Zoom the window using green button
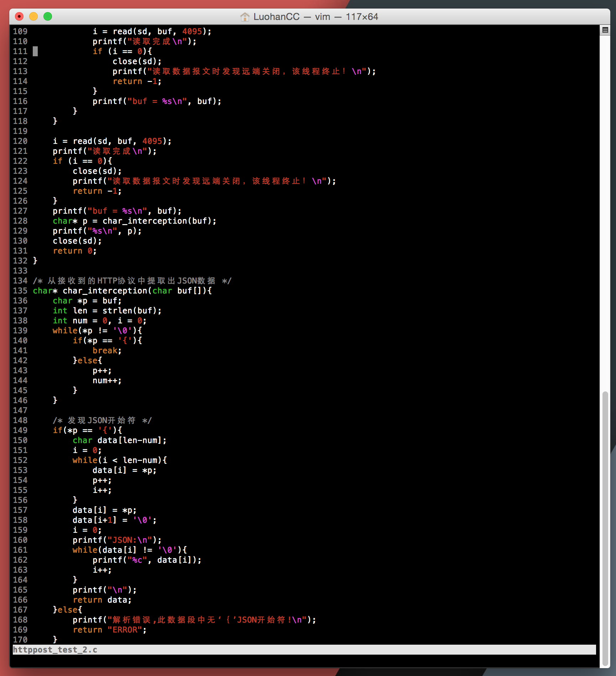Screen dimensions: 616x676 tap(48, 16)
